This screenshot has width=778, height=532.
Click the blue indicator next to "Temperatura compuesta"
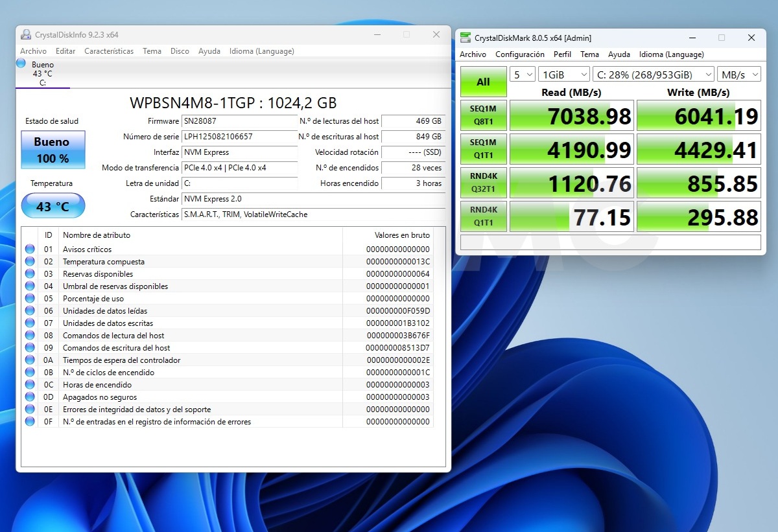[30, 260]
